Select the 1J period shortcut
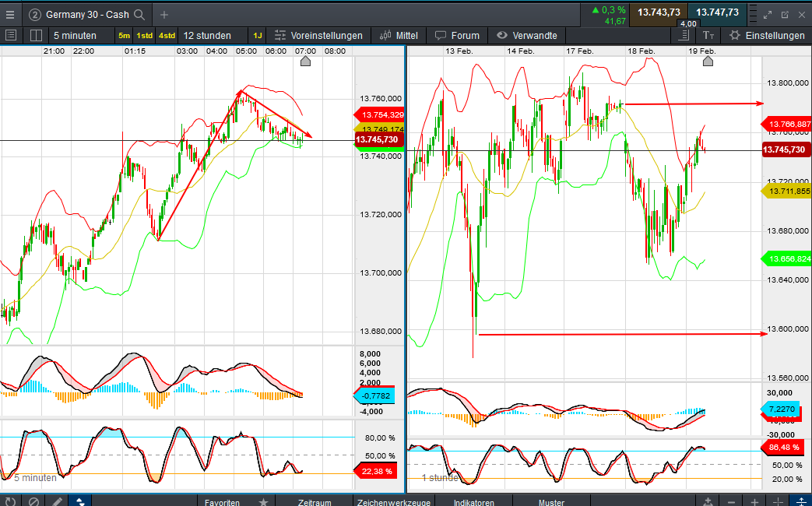Screen dimensions: 812x506 (x=258, y=36)
